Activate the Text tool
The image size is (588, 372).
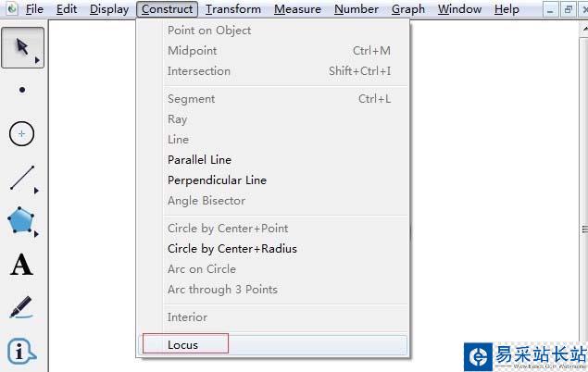(x=21, y=266)
